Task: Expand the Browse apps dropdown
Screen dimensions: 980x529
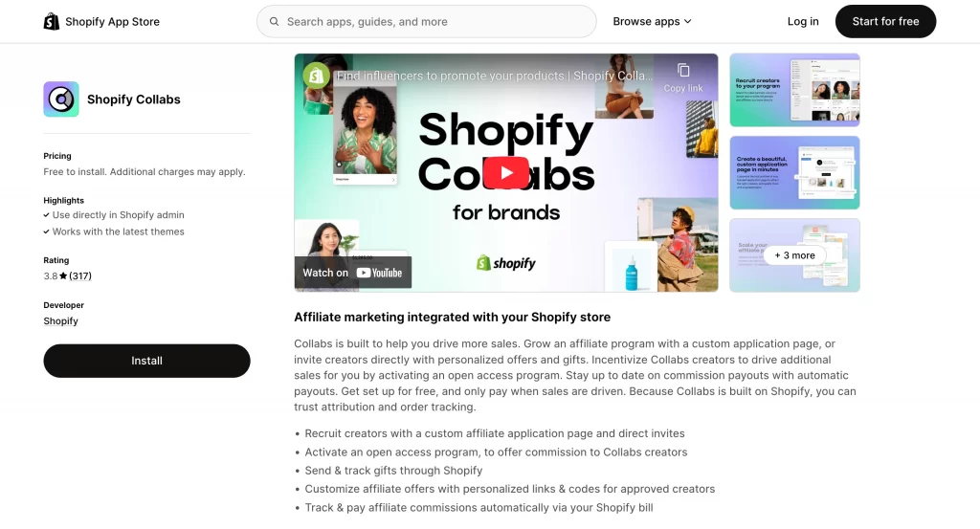Action: coord(652,21)
